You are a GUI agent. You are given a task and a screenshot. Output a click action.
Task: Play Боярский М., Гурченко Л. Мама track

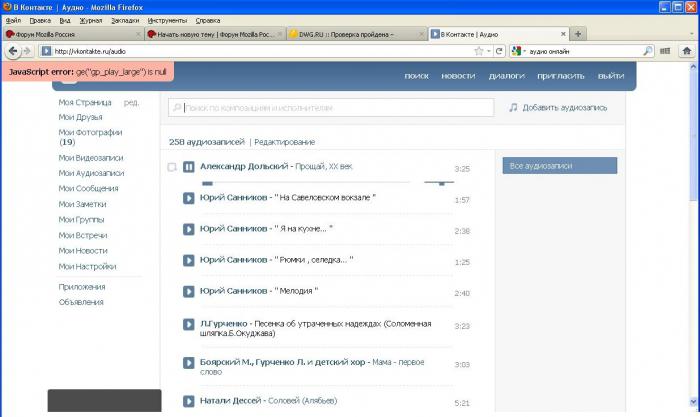[x=189, y=363]
